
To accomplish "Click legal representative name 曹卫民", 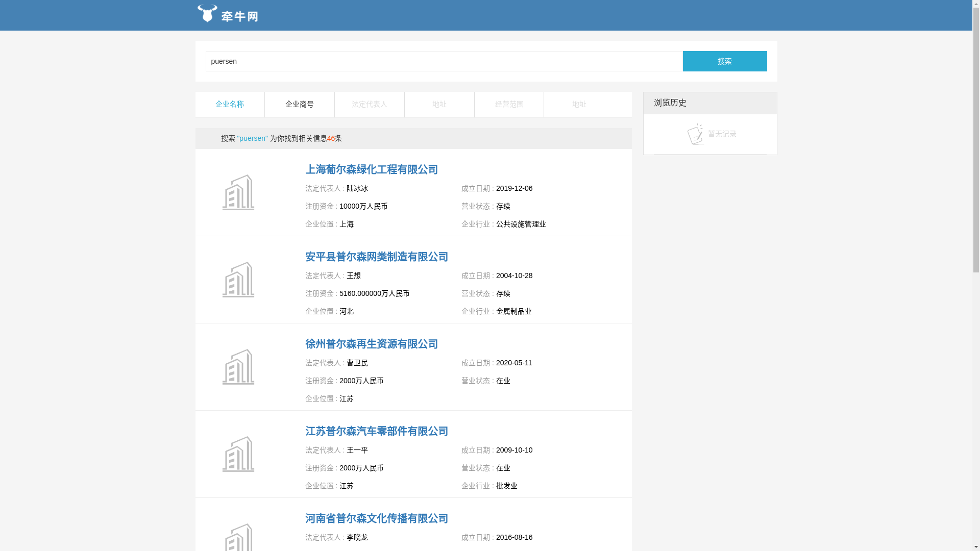I will [x=357, y=363].
